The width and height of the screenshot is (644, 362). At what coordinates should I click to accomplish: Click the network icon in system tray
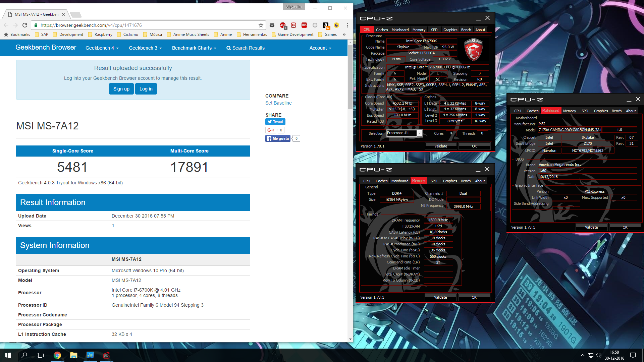coord(591,355)
